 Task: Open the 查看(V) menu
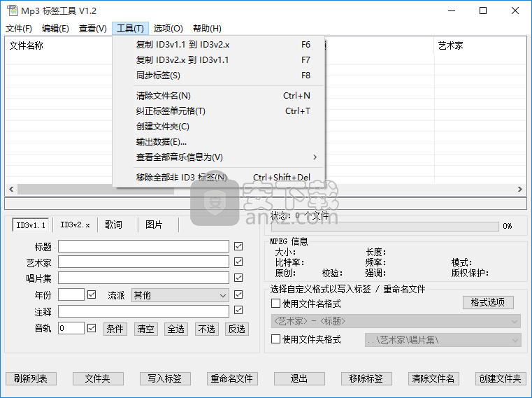[x=92, y=29]
